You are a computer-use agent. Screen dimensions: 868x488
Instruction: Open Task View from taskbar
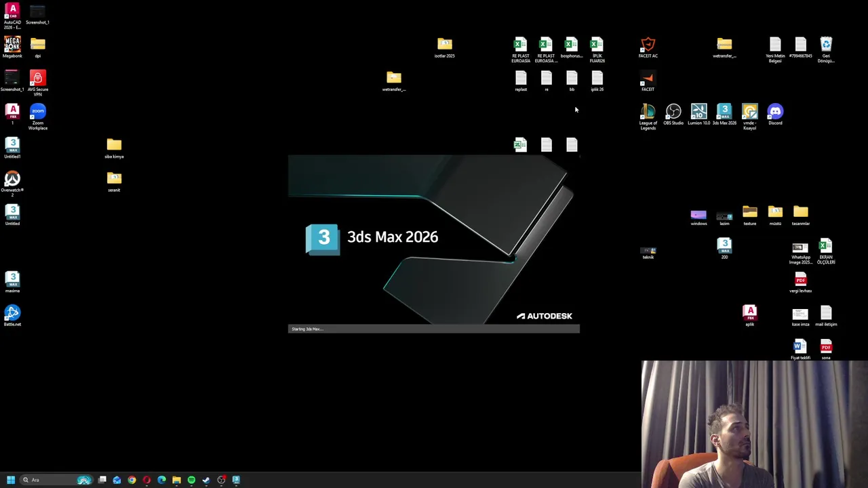pos(102,480)
